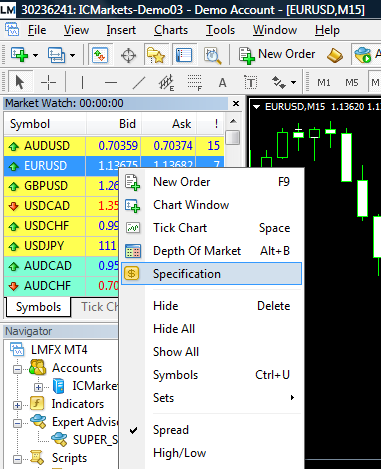This screenshot has width=381, height=469.
Task: Collapse the Accounts tree node
Action: pyautogui.click(x=17, y=369)
